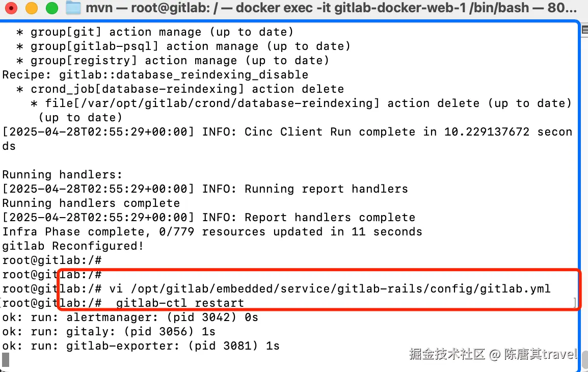Click the 'ok: run: alertmanager' status line

(130, 317)
